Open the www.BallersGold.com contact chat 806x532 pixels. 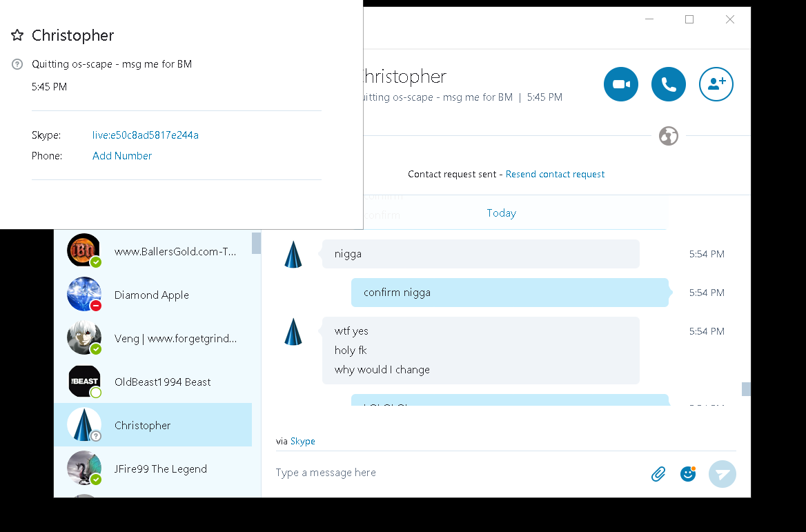[x=153, y=251]
